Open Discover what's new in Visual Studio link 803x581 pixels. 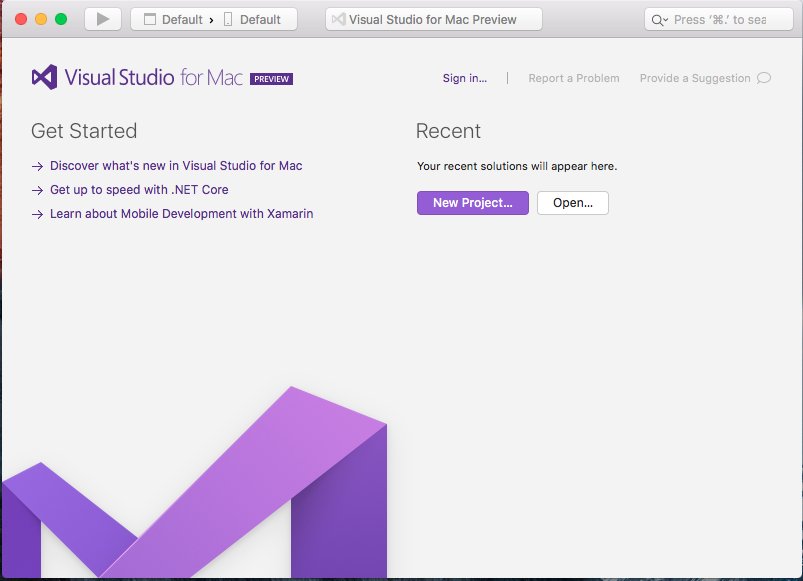[x=176, y=166]
